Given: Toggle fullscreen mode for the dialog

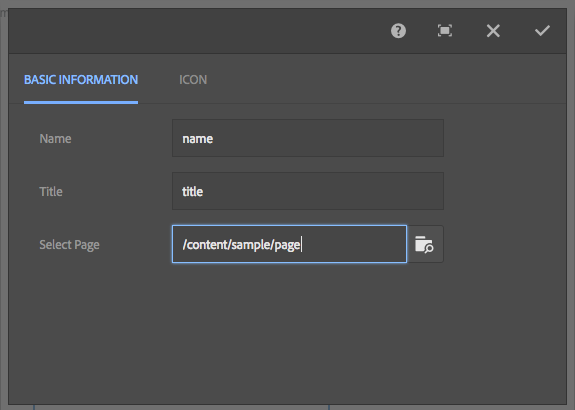Looking at the screenshot, I should (x=445, y=31).
